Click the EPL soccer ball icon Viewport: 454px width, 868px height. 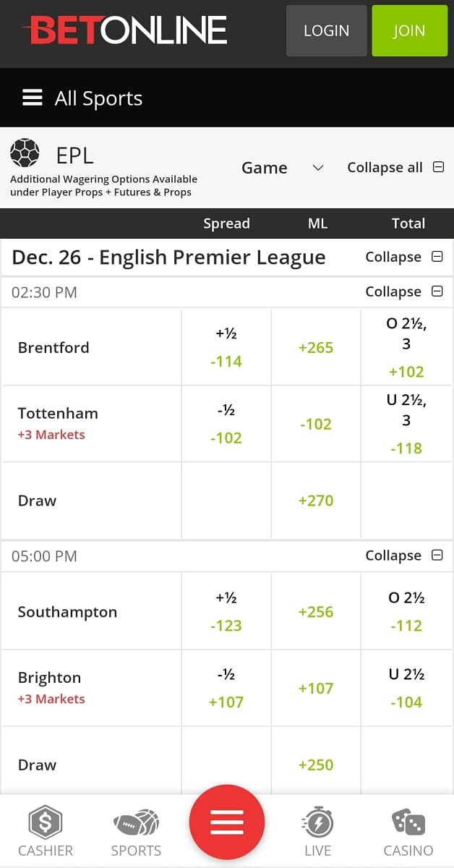click(x=24, y=153)
